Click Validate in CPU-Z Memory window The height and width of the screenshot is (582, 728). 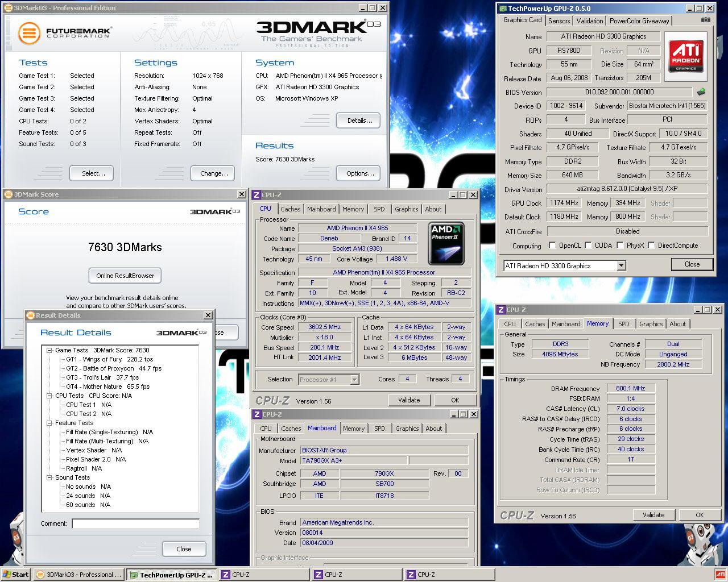653,515
